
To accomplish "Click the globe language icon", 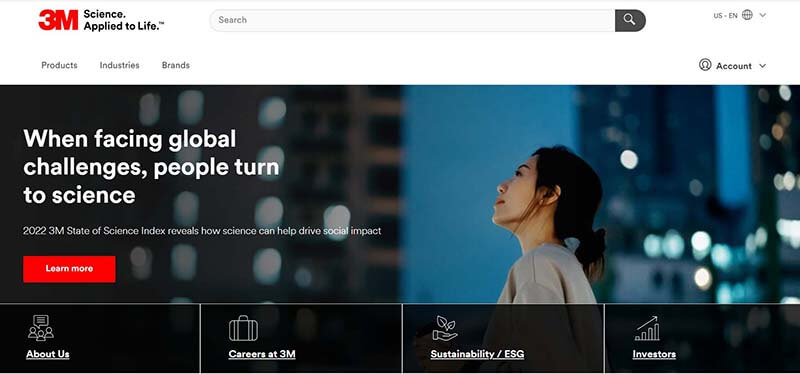I will pyautogui.click(x=747, y=15).
